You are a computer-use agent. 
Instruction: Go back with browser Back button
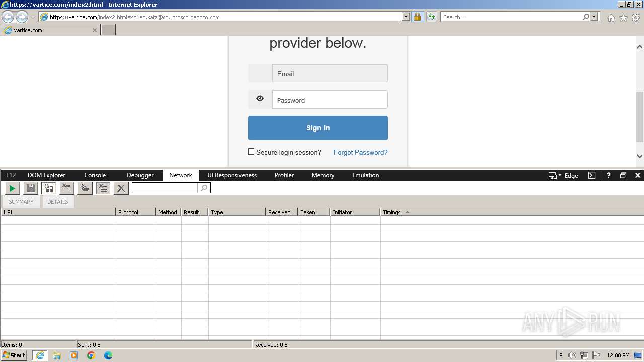tap(8, 17)
